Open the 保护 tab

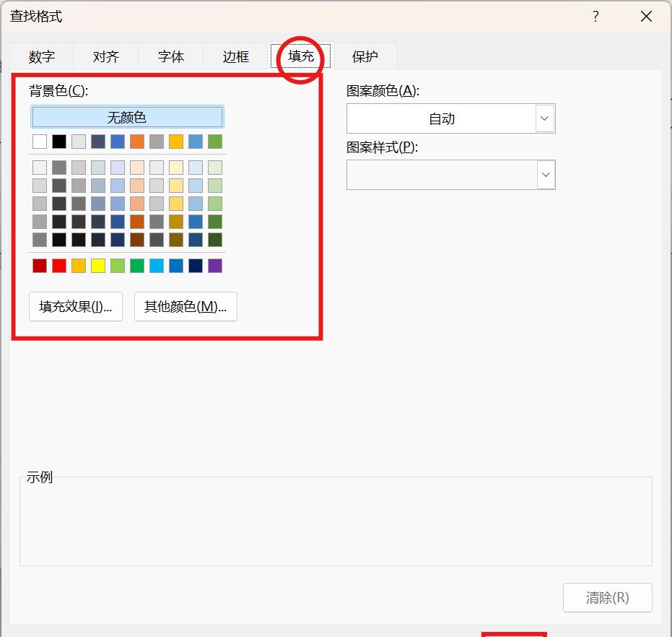[365, 56]
